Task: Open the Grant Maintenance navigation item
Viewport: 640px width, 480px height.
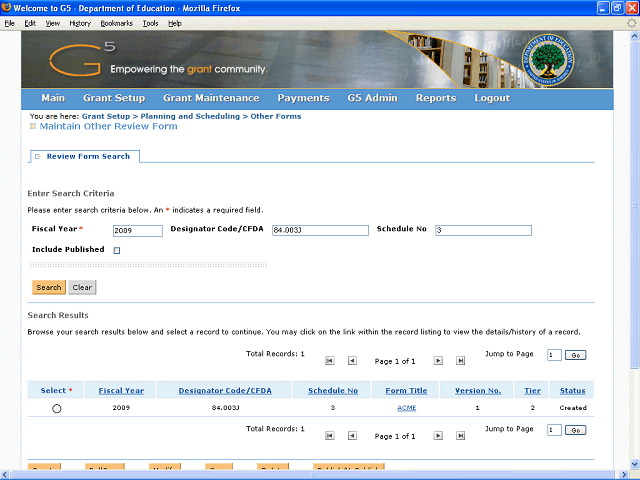Action: 211,98
